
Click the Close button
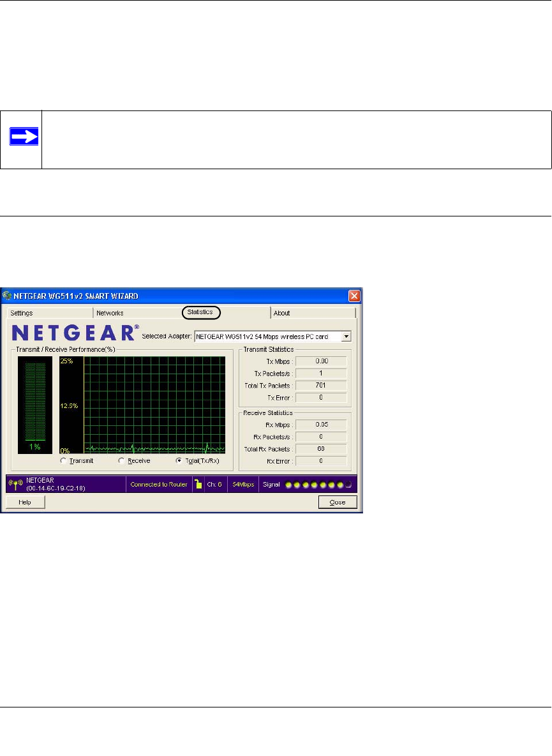point(338,503)
